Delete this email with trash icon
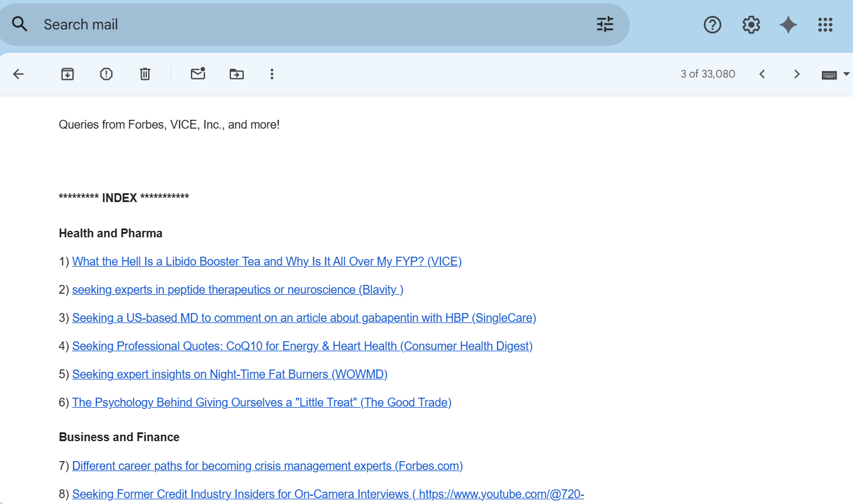Viewport: 853px width, 504px height. point(145,74)
